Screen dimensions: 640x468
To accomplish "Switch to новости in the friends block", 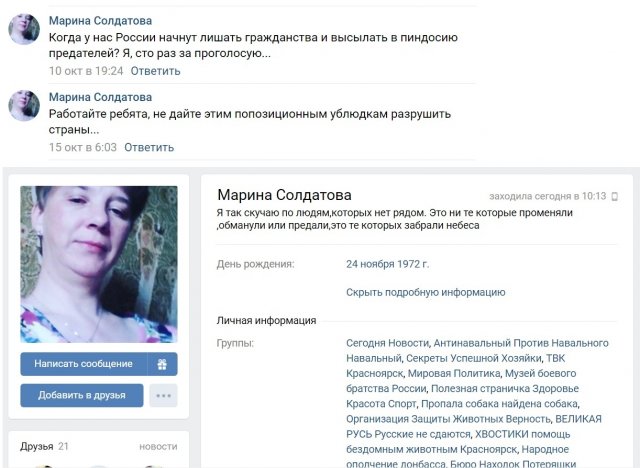I will click(x=158, y=447).
